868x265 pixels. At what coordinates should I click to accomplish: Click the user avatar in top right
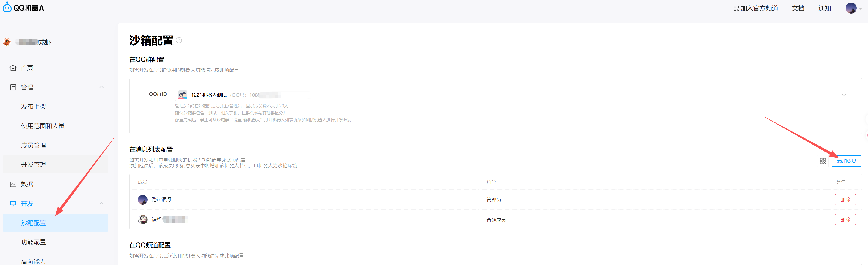[851, 8]
